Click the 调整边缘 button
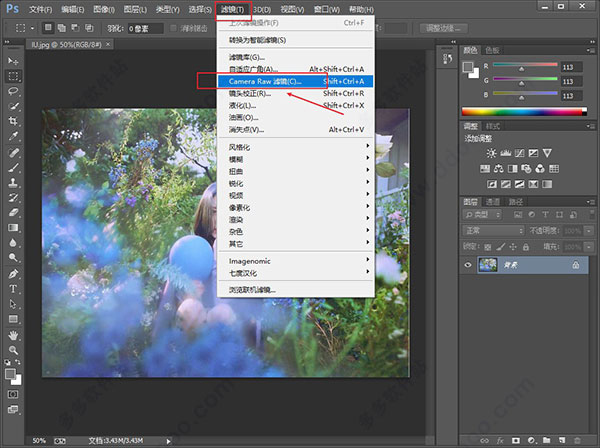Image resolution: width=600 pixels, height=448 pixels. pyautogui.click(x=443, y=28)
